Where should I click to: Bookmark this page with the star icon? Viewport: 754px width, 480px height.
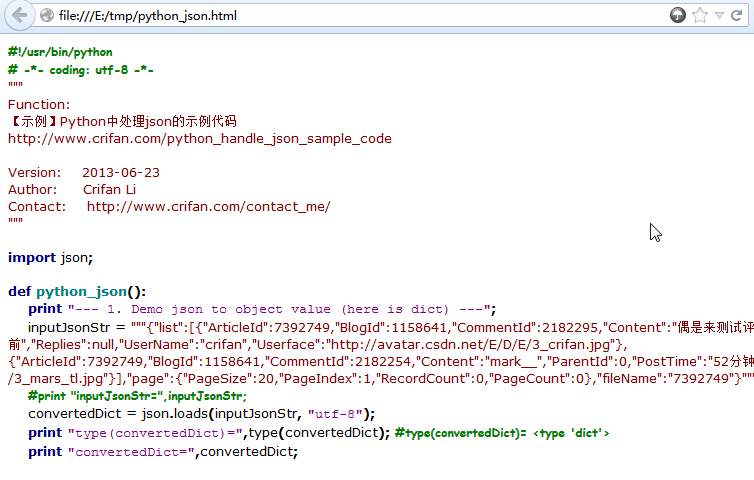tap(700, 15)
